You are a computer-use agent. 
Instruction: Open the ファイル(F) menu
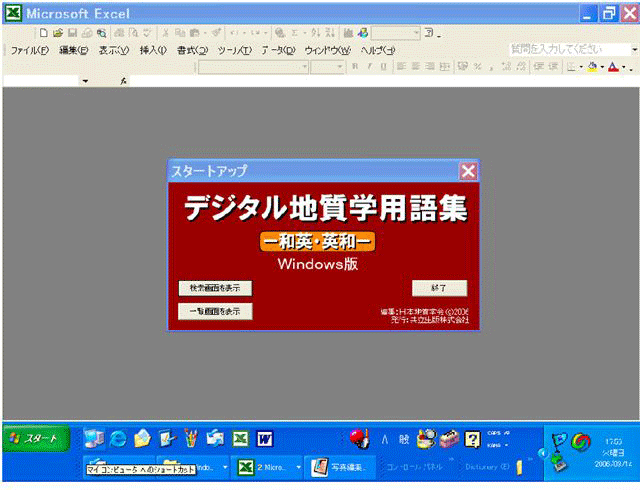(x=30, y=50)
